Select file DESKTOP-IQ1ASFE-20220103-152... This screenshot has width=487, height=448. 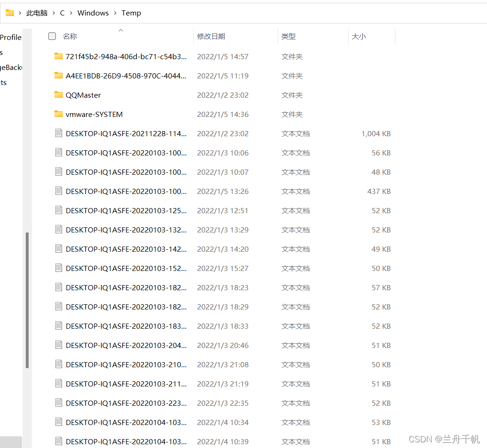coord(126,269)
